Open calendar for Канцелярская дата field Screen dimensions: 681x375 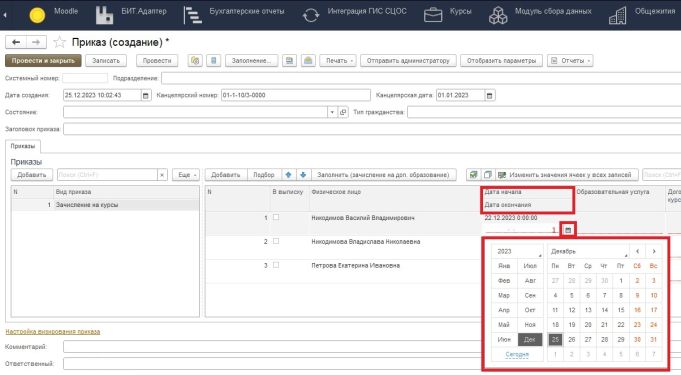[489, 95]
